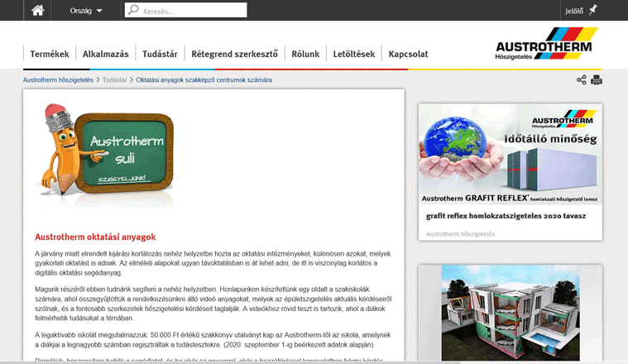Open the Letöltések menu
The height and width of the screenshot is (364, 628).
coord(353,54)
